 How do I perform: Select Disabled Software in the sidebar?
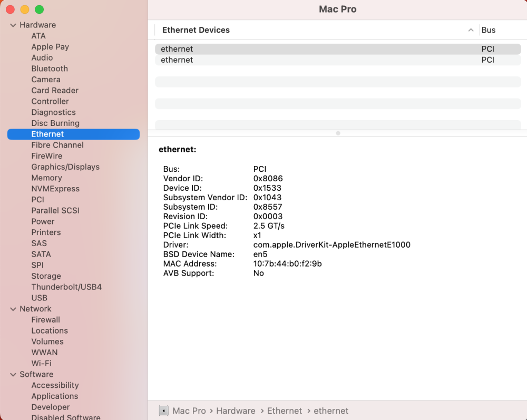pos(66,417)
